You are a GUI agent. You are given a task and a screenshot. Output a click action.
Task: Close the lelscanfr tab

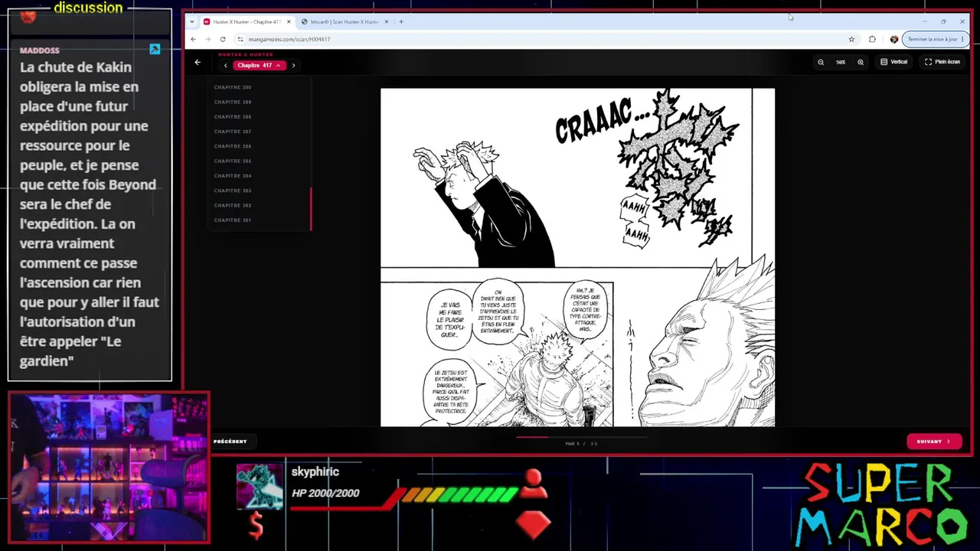387,21
